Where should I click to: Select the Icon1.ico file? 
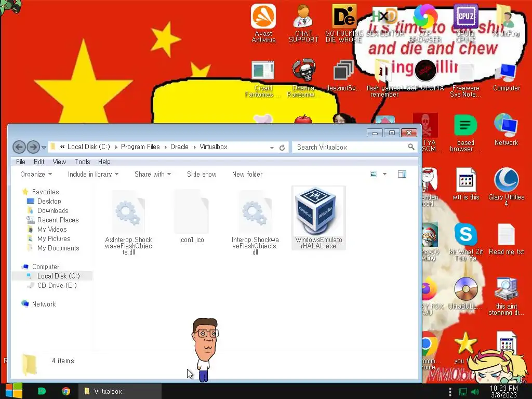pyautogui.click(x=191, y=216)
